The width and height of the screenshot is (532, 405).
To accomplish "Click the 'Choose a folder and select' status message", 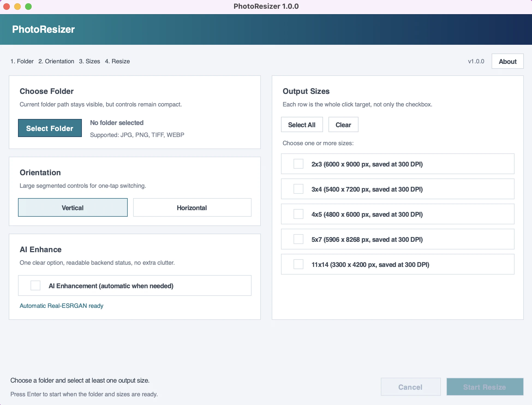I will point(80,380).
